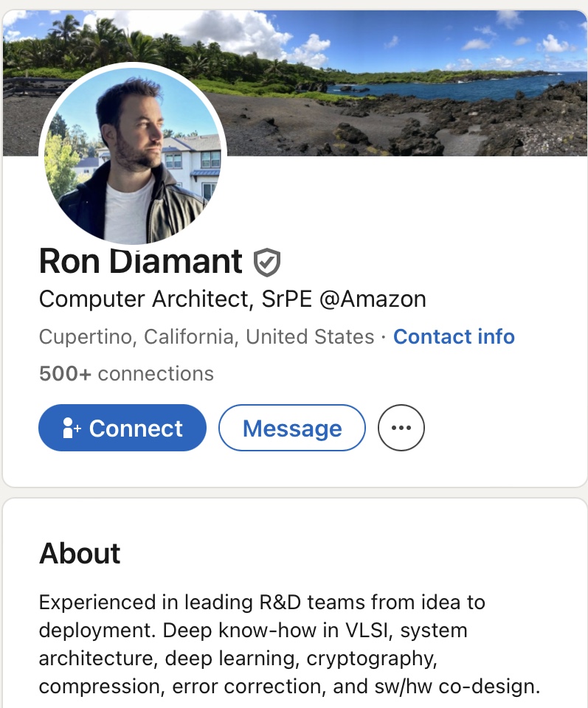Click the word "connections" under the location

tap(156, 374)
